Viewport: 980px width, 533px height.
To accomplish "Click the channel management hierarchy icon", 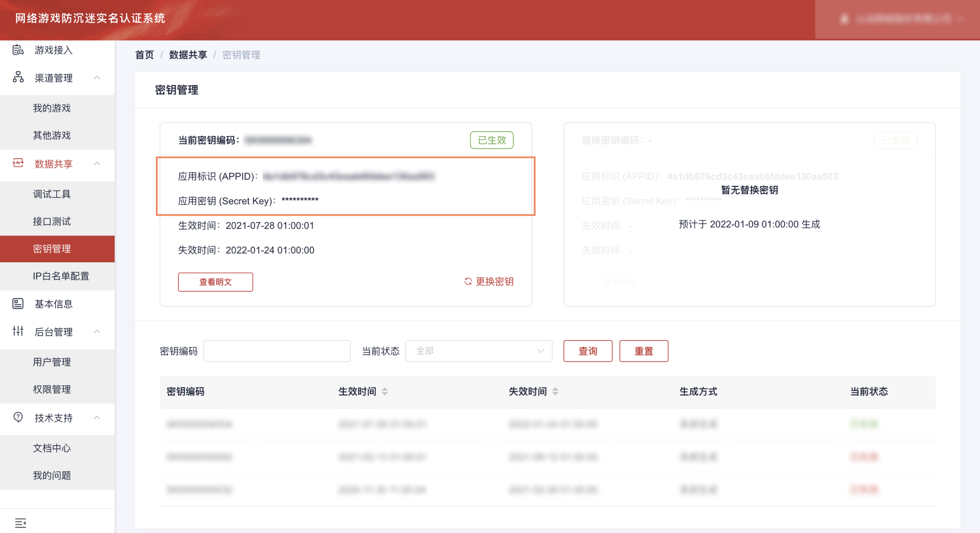I will pos(18,77).
